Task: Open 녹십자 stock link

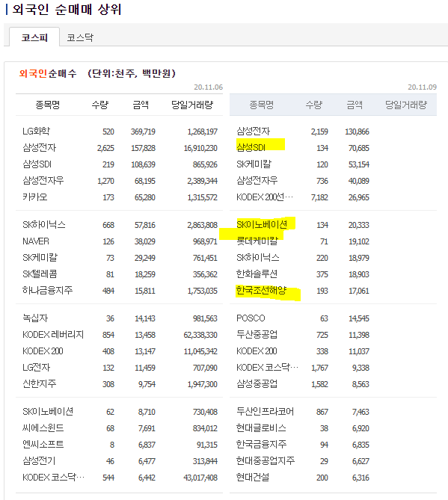Action: pos(35,318)
